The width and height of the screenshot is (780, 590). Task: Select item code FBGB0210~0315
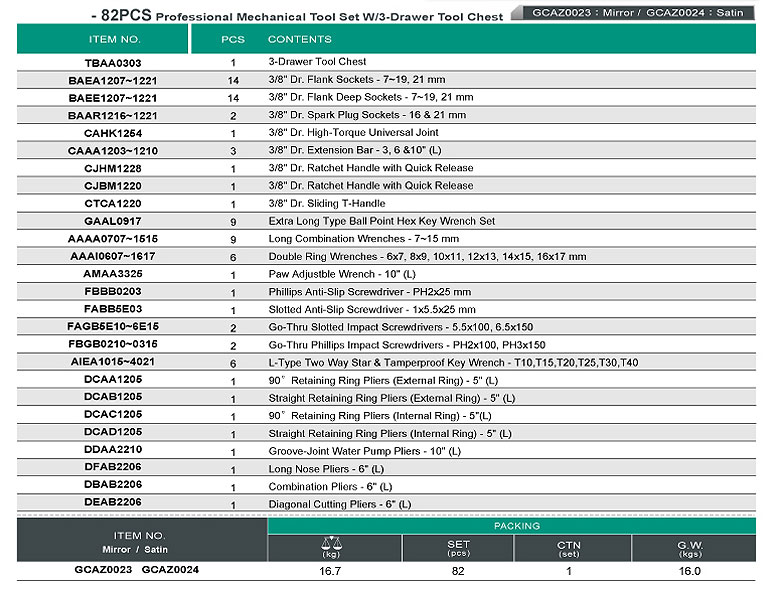point(113,344)
